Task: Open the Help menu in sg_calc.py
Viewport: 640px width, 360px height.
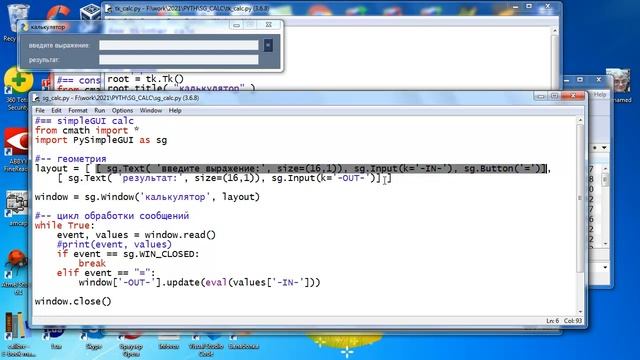Action: 175,111
